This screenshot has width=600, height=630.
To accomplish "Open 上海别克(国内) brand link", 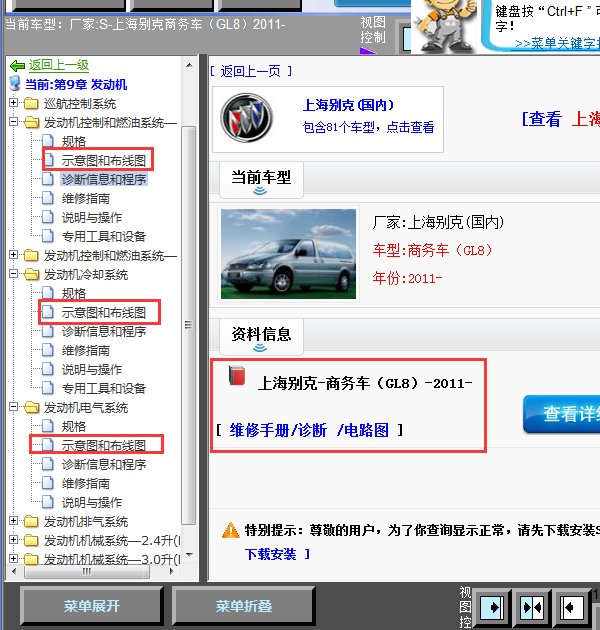I will coord(348,105).
